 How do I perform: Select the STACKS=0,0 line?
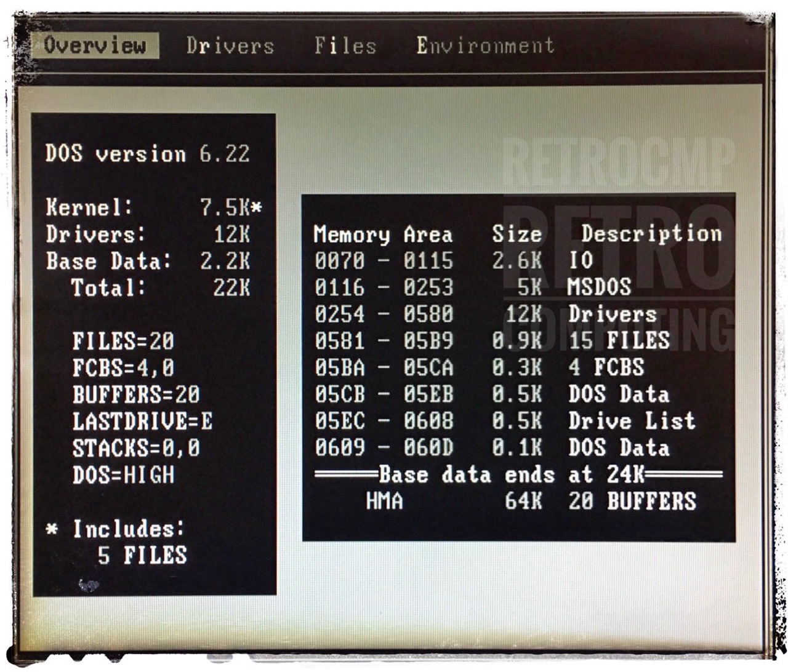(131, 448)
